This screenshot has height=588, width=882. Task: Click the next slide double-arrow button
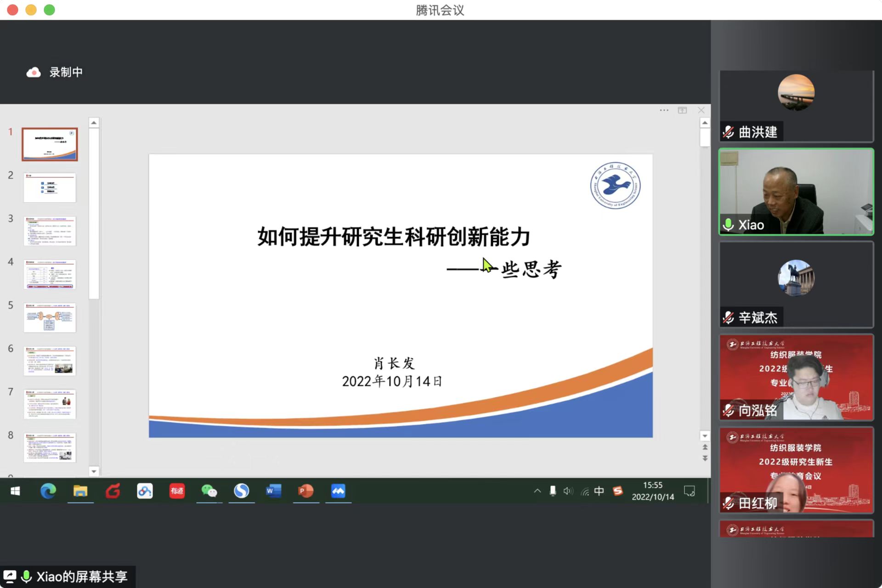pyautogui.click(x=705, y=458)
